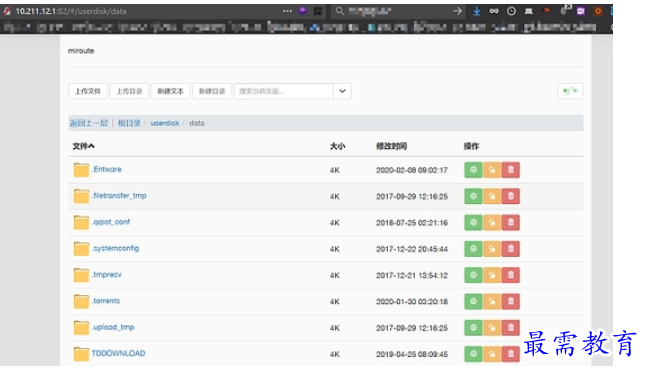645x375 pixels.
Task: Click the orange edit button for .torrents
Action: 492,301
